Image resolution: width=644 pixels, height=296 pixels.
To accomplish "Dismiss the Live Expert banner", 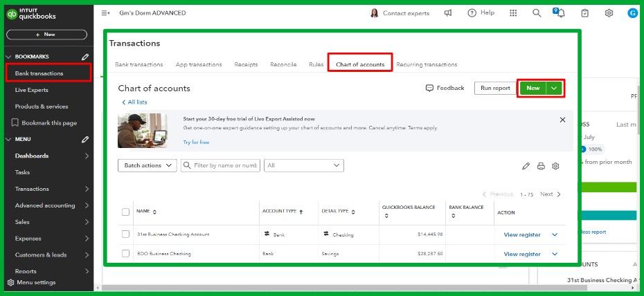I will [562, 120].
